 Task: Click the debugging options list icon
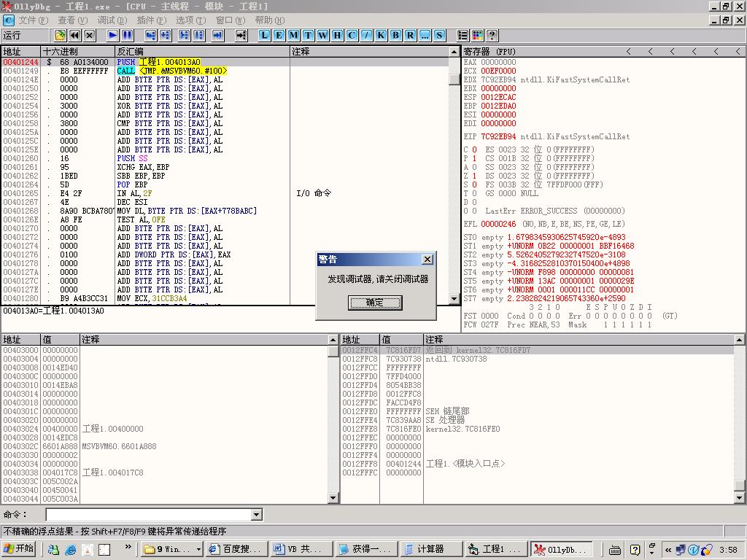(x=462, y=35)
